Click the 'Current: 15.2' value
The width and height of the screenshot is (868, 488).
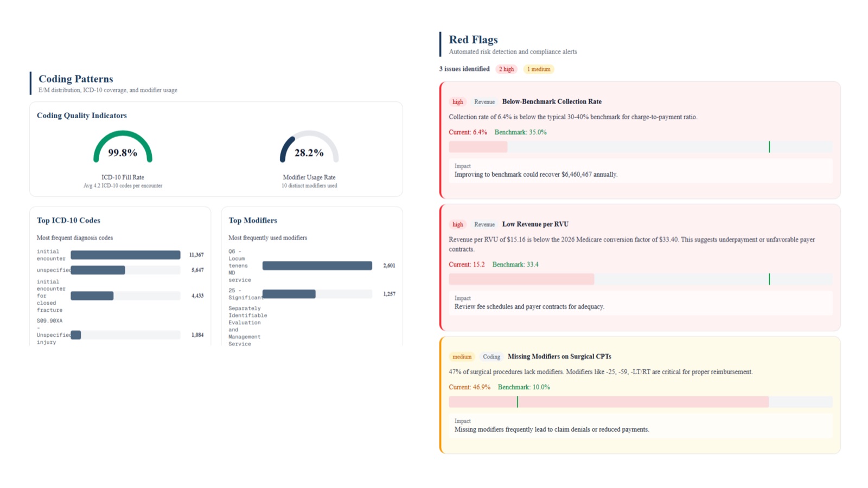tap(467, 265)
